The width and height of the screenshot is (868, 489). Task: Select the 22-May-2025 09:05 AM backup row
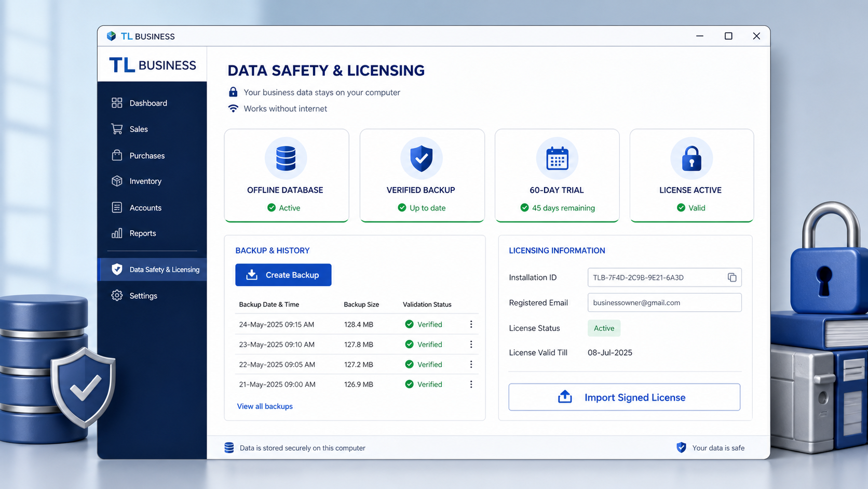357,364
